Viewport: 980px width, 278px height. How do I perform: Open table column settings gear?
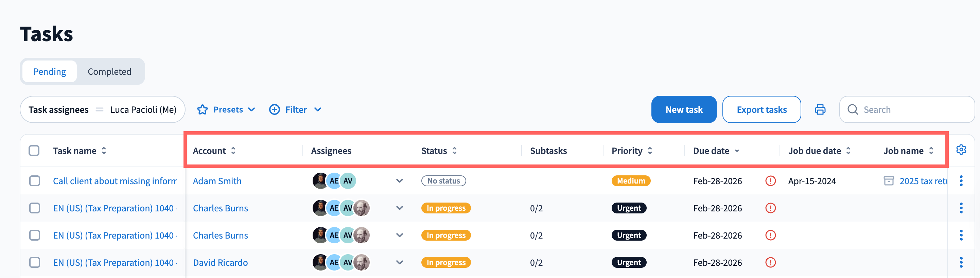point(961,150)
